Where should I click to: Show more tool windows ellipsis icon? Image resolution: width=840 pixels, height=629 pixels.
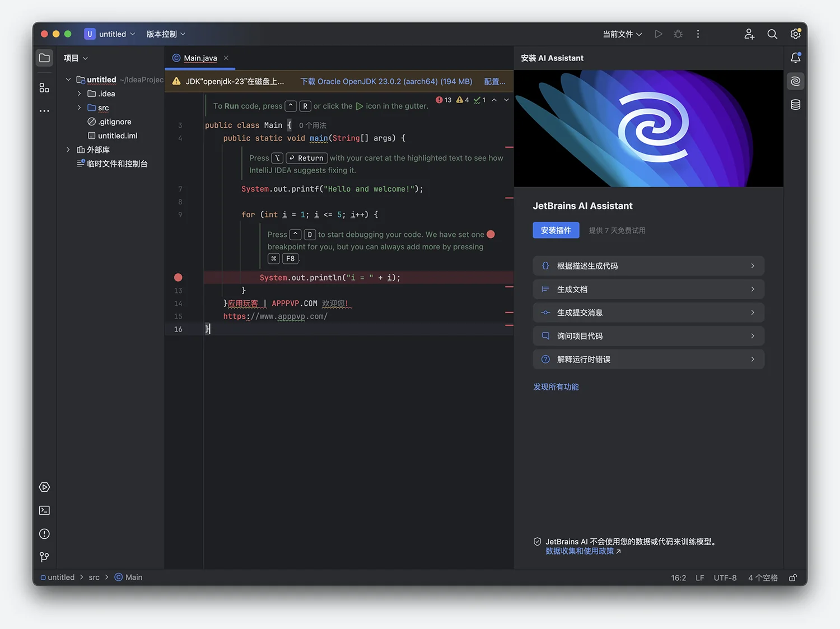(x=44, y=111)
